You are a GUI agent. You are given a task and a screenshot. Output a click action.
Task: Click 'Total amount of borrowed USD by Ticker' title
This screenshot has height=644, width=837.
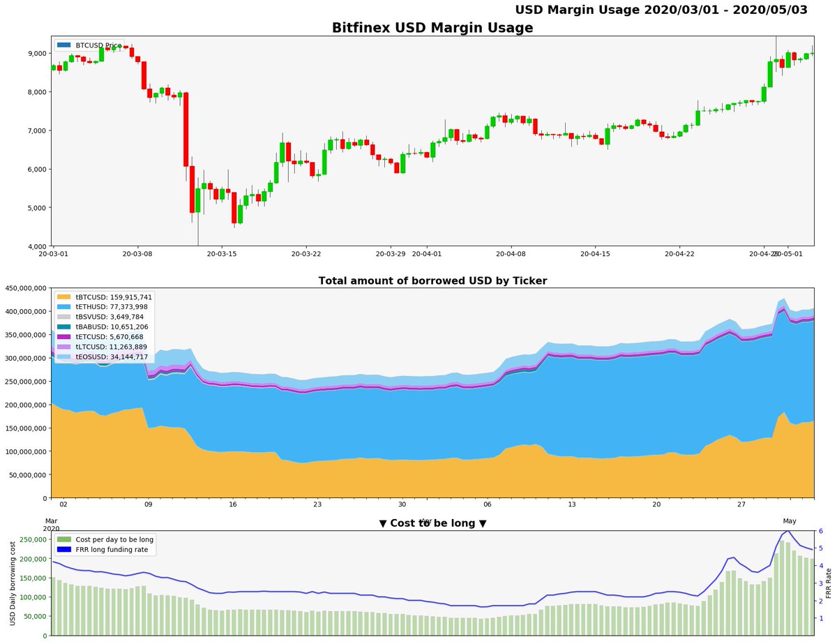coord(432,281)
